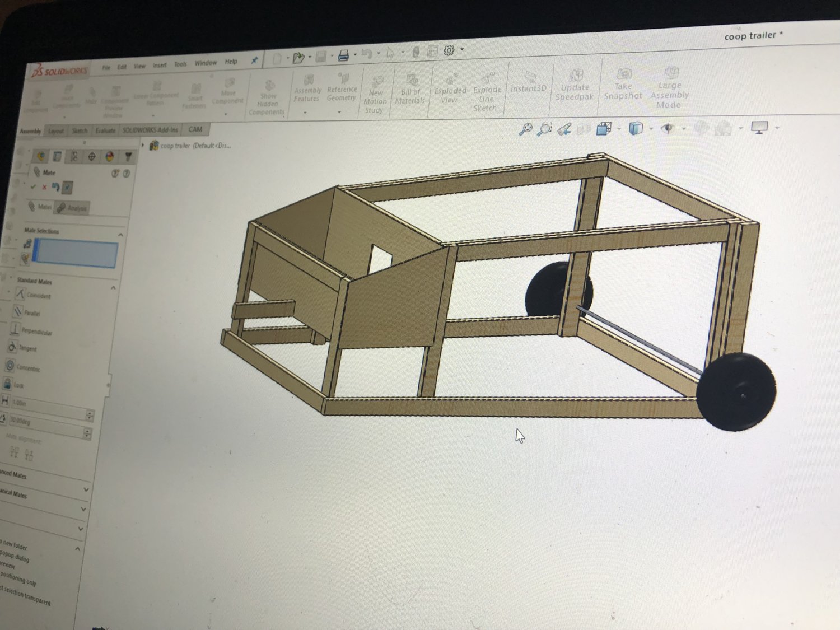Switch to the Analysis tab in Mate panel
Viewport: 840px width, 630px height.
coord(73,208)
